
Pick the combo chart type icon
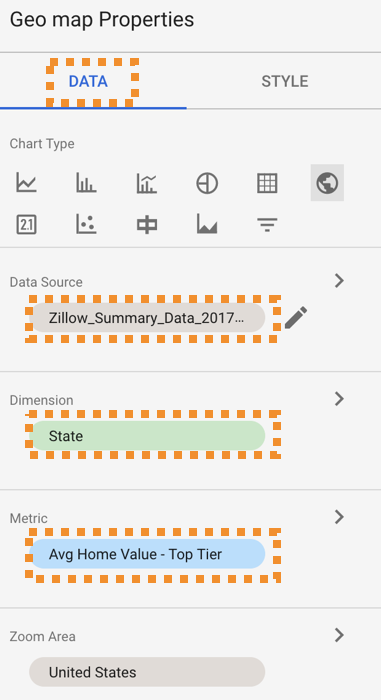point(147,183)
